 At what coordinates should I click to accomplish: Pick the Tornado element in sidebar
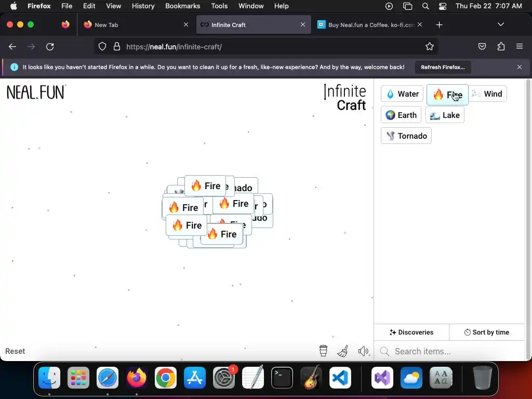(x=406, y=136)
